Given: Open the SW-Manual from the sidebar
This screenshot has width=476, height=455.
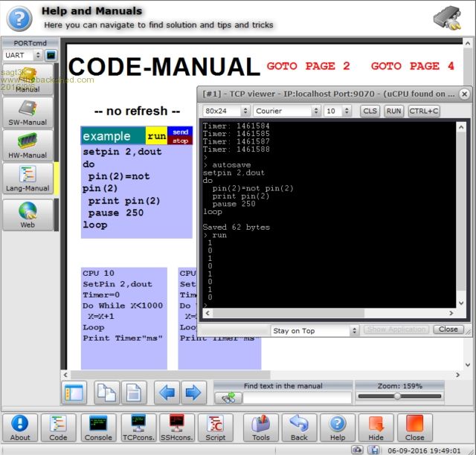Looking at the screenshot, I should [x=28, y=112].
